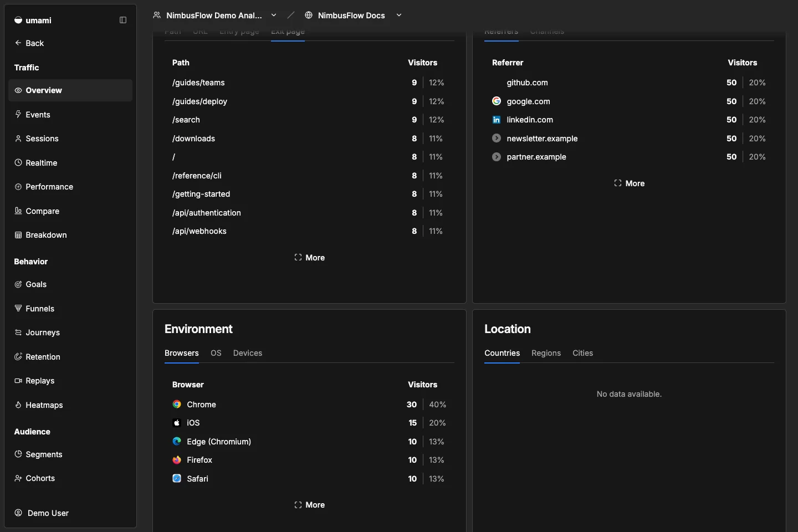Open Events lightning icon
Screen dimensions: 798x532
[18, 114]
